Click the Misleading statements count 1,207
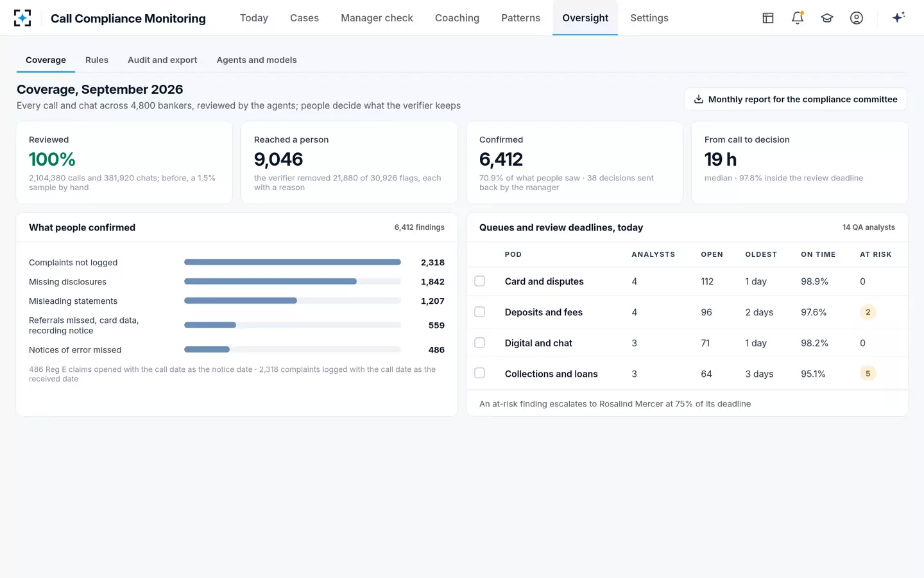Screen dimensions: 924x578 (432, 301)
